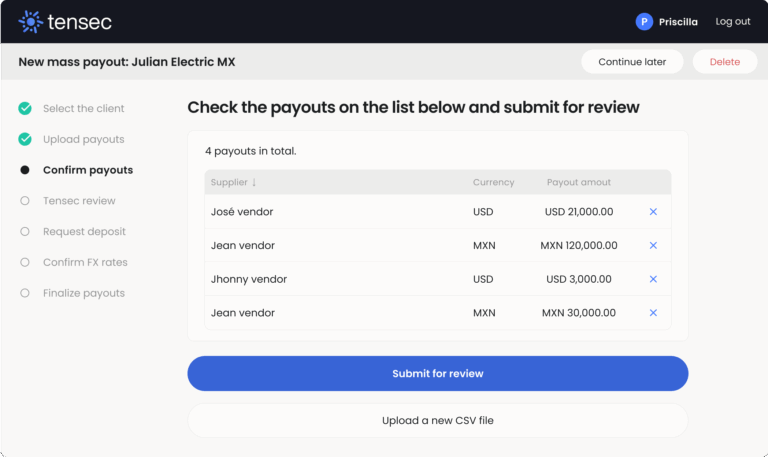768x457 pixels.
Task: Select the Tensec review step circle
Action: coord(25,201)
